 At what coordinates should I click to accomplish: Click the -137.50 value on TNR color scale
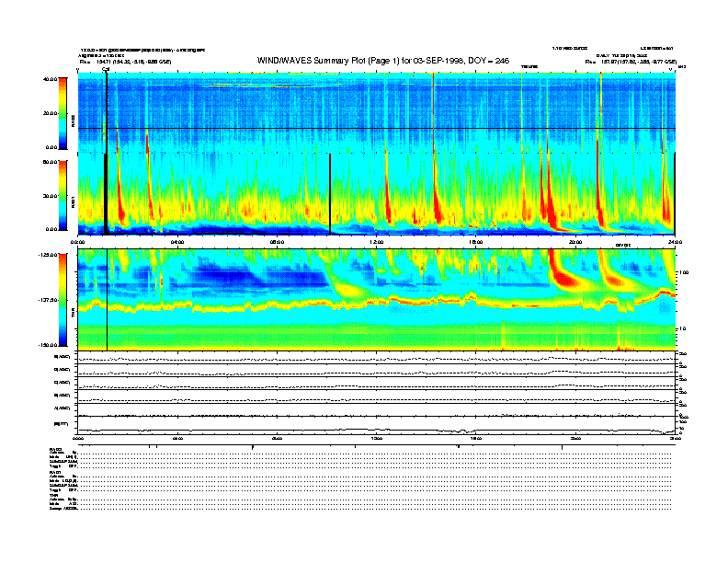click(48, 300)
